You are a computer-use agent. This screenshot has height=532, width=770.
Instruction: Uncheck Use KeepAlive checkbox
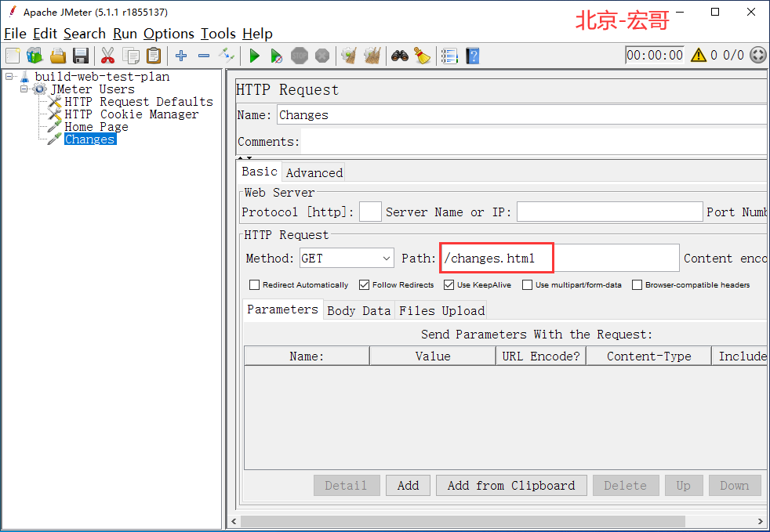pos(449,284)
